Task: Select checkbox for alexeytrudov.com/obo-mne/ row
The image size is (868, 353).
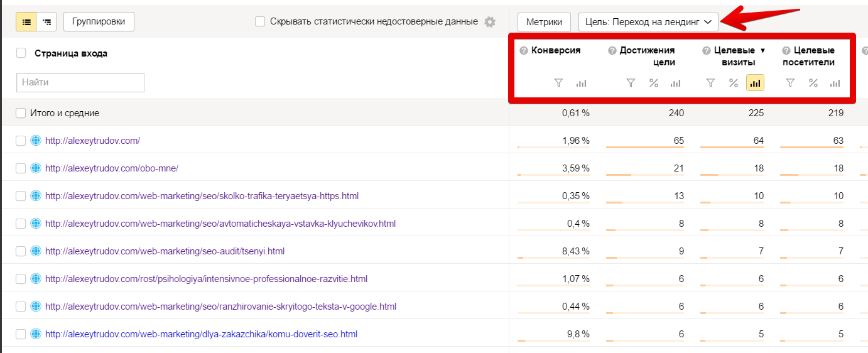Action: tap(21, 168)
